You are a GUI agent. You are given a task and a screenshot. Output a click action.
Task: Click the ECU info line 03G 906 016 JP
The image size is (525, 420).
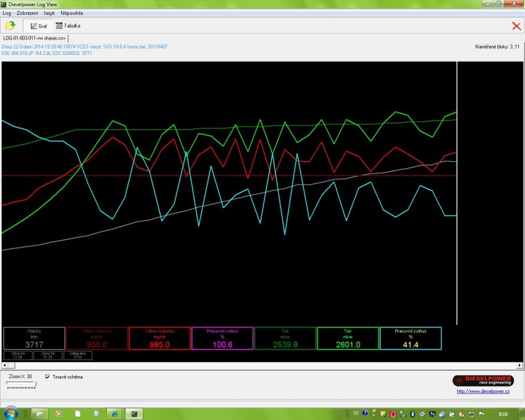pos(46,53)
